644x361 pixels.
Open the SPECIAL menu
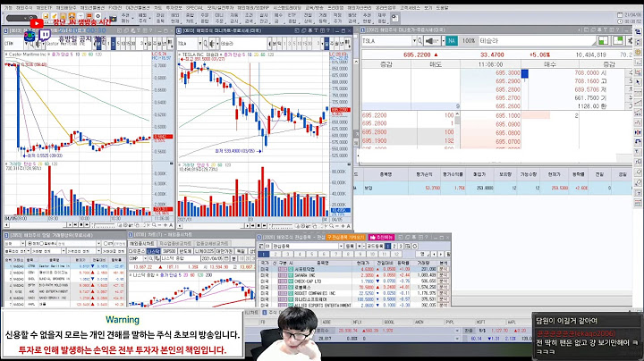coord(194,8)
